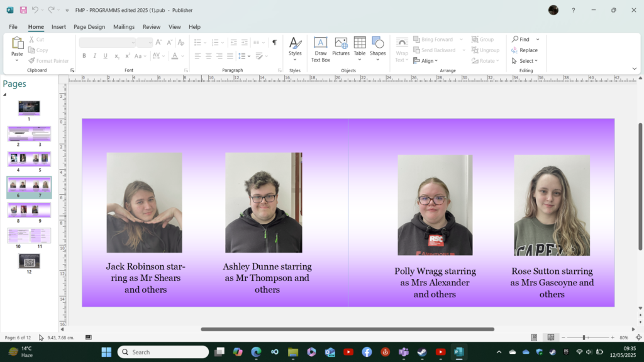Image resolution: width=644 pixels, height=362 pixels.
Task: Click the 80% zoom level
Action: coord(624,337)
